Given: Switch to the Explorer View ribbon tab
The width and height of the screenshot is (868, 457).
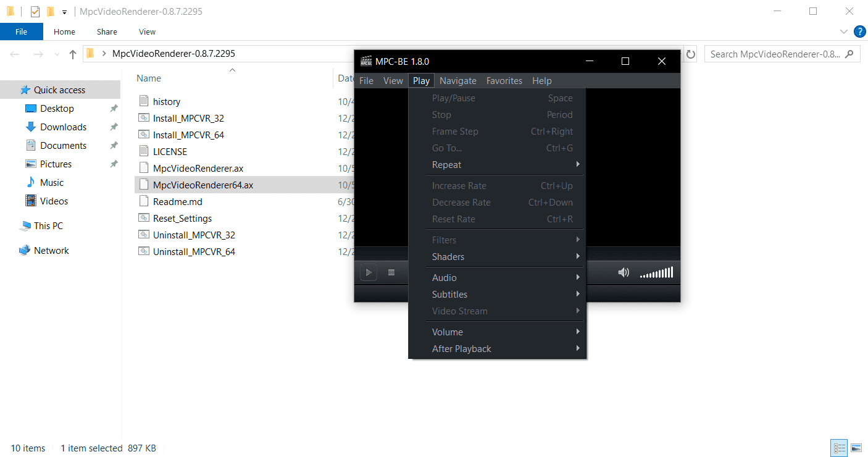Looking at the screenshot, I should (147, 31).
